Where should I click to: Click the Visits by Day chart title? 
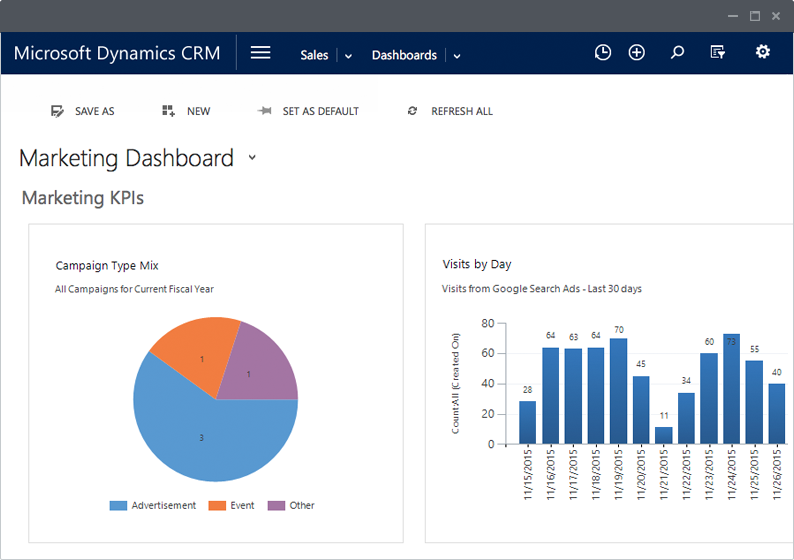(x=477, y=264)
